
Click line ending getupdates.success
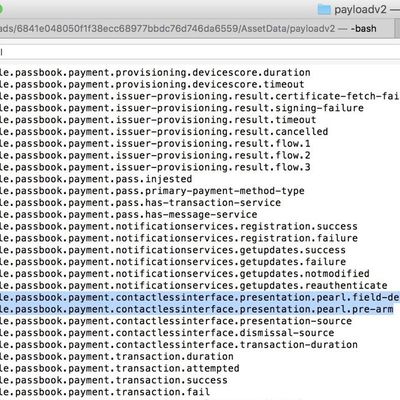click(173, 250)
